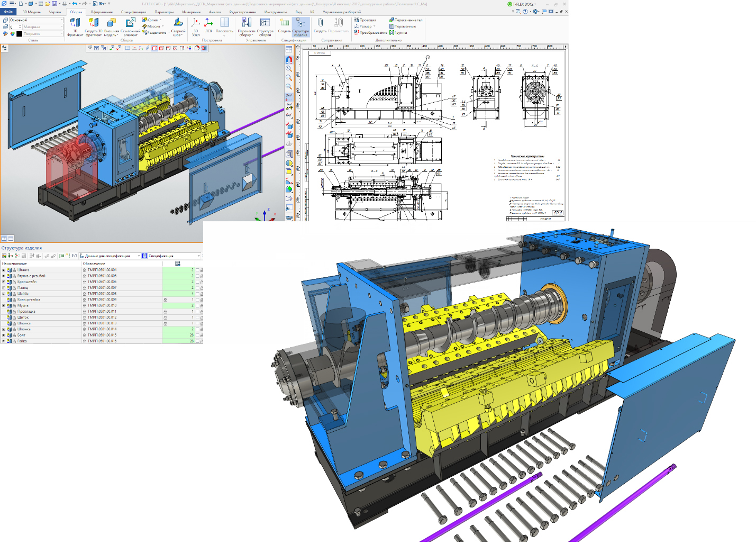Toggle checkbox in Прокладка row

click(198, 311)
